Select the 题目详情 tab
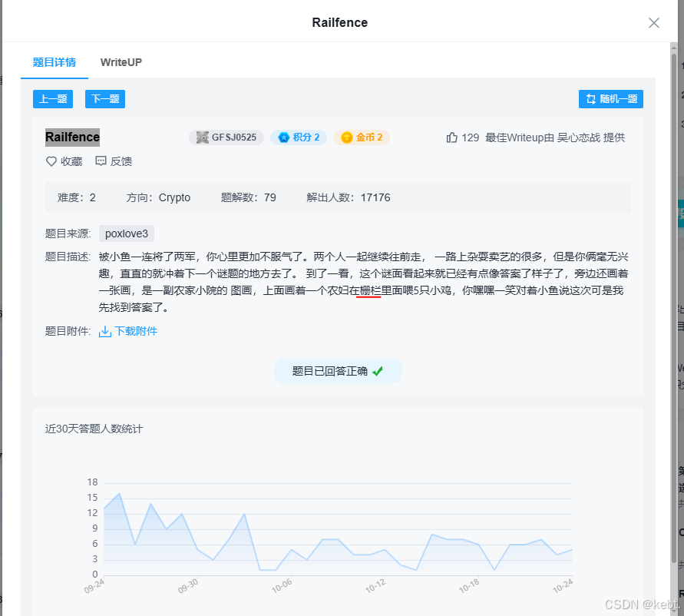The width and height of the screenshot is (684, 616). 54,62
